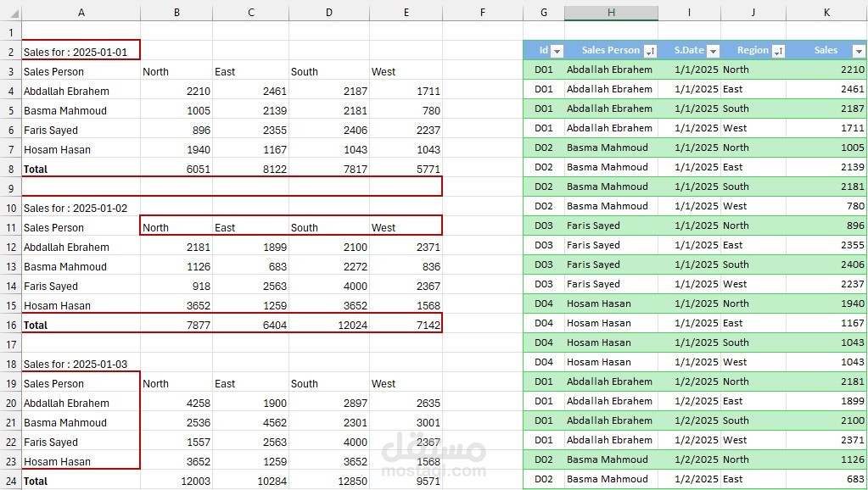Select the value 2897 in row 20
The image size is (868, 490).
356,404
